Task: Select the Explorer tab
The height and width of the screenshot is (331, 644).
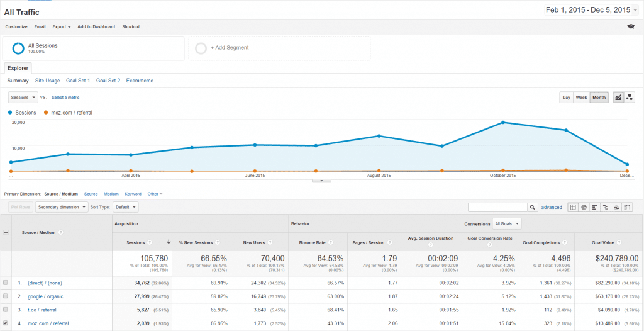Action: 18,68
